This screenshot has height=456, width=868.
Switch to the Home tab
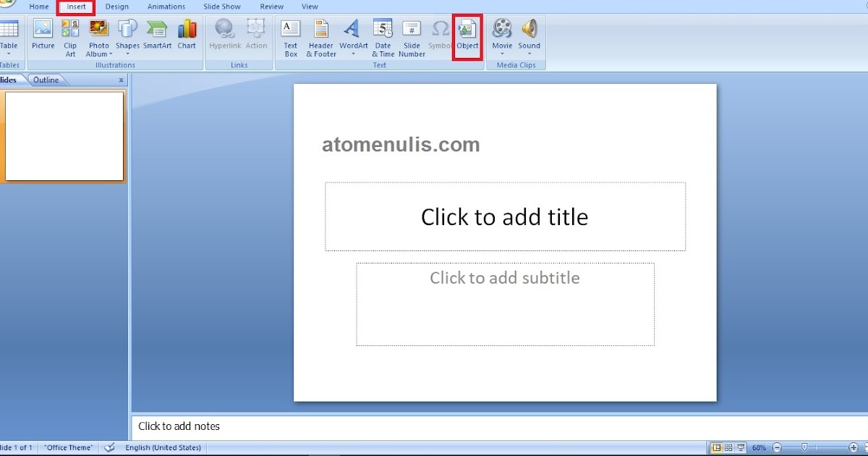pos(39,7)
